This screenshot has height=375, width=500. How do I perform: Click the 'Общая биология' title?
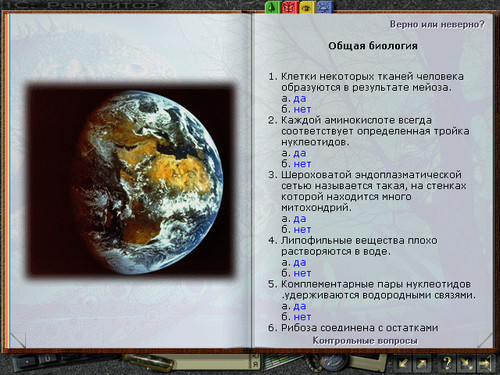[373, 46]
